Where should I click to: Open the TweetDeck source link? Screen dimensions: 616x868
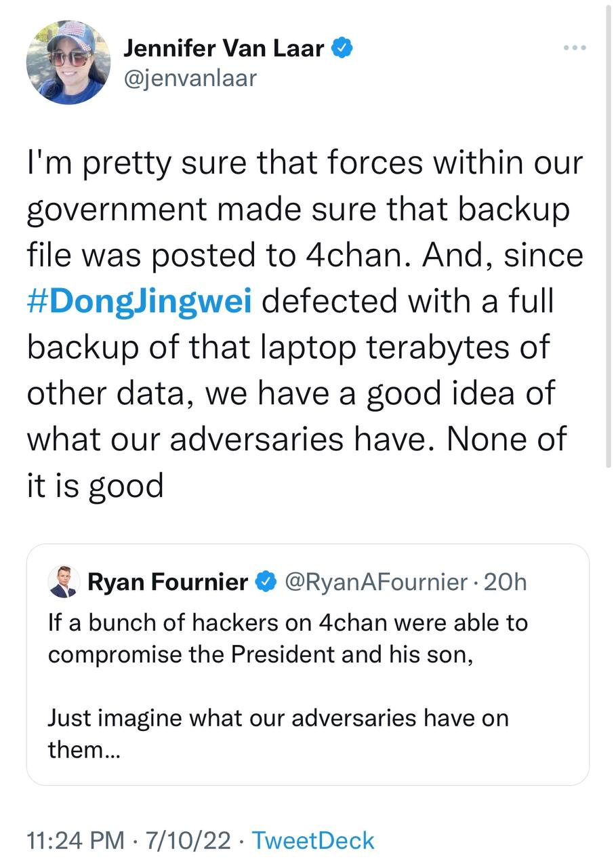click(313, 840)
